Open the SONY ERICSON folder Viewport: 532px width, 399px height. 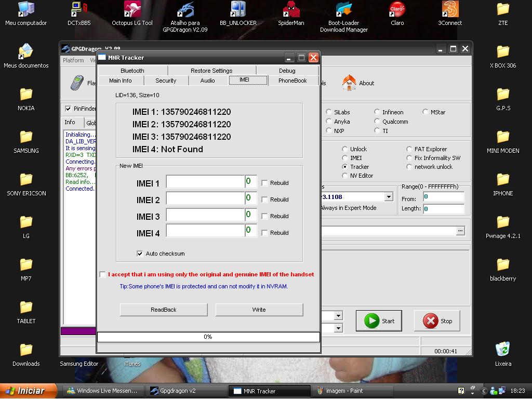tap(26, 184)
